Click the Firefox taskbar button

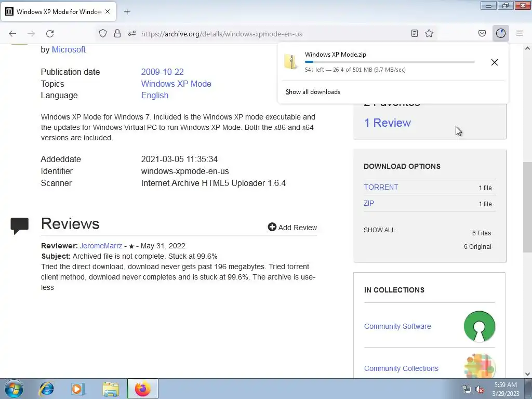click(143, 389)
